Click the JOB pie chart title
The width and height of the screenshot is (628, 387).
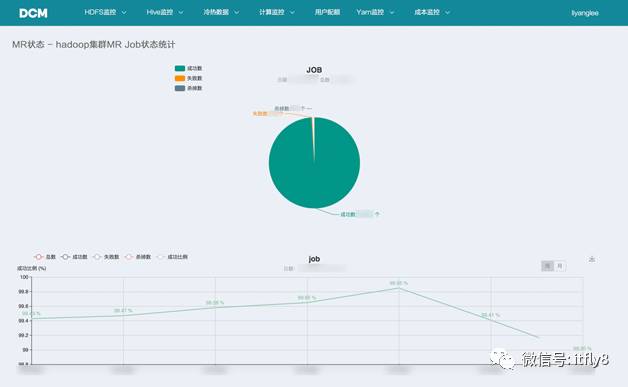tap(314, 70)
